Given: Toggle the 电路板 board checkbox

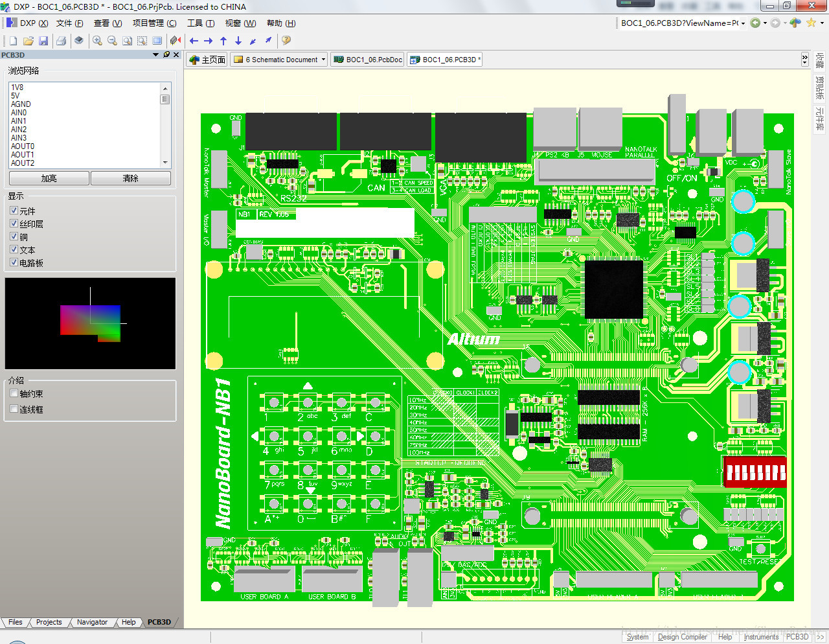Looking at the screenshot, I should [14, 262].
